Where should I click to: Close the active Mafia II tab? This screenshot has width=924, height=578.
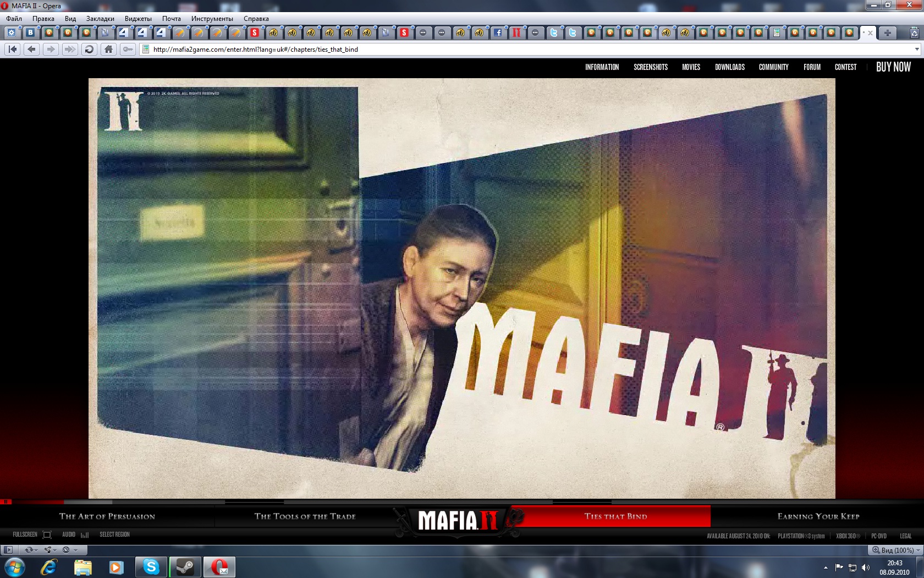tap(871, 33)
